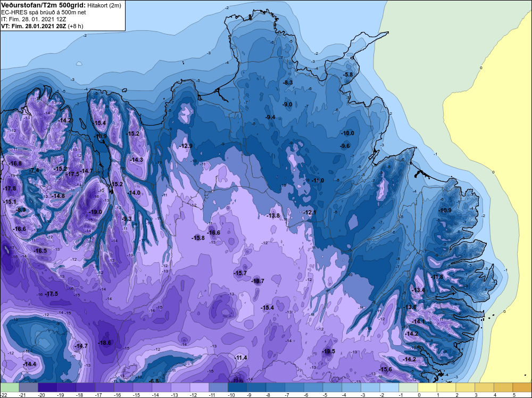Image resolution: width=532 pixels, height=398 pixels.
Task: Click the -13.8 temperature reading
Action: point(273,215)
